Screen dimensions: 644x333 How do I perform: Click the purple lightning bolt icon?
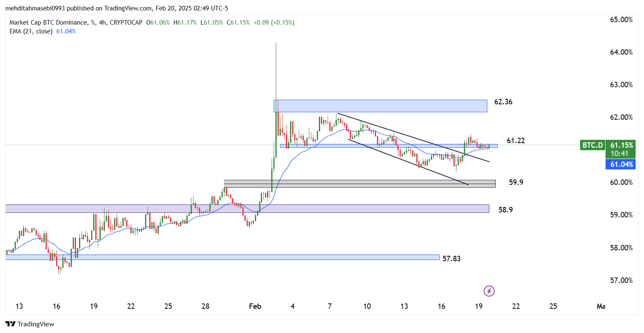(x=489, y=291)
